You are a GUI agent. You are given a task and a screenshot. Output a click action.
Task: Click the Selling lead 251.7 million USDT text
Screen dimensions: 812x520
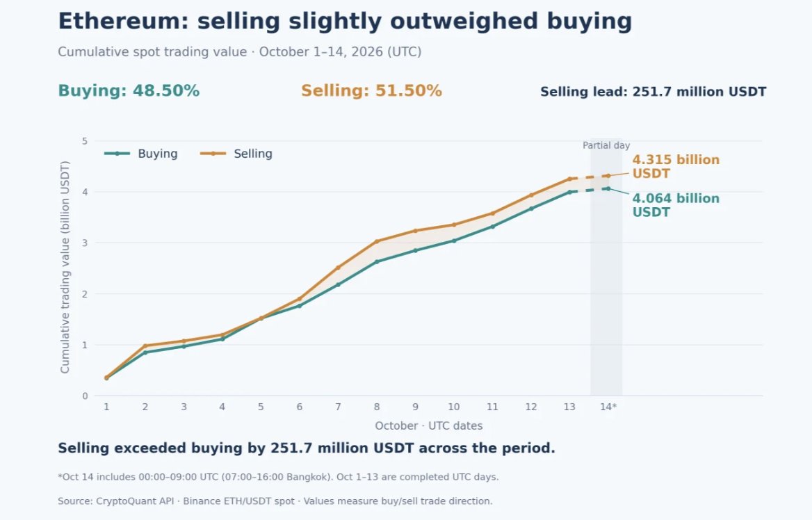[653, 92]
